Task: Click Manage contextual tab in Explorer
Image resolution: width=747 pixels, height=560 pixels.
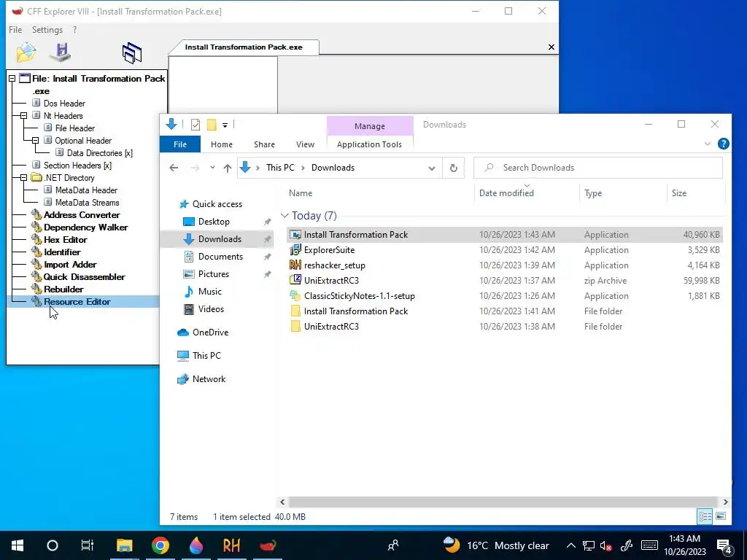Action: pyautogui.click(x=370, y=126)
